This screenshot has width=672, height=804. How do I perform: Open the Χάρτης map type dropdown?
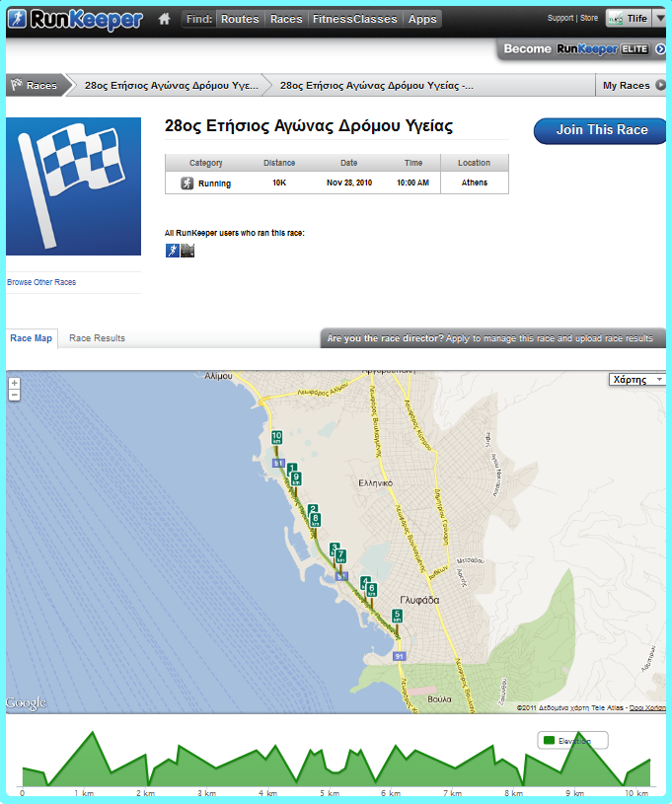click(637, 380)
